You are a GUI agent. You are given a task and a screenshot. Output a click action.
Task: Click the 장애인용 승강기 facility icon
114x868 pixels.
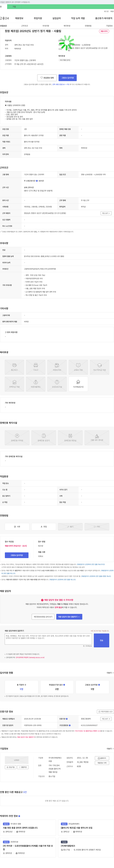pyautogui.click(x=44, y=438)
